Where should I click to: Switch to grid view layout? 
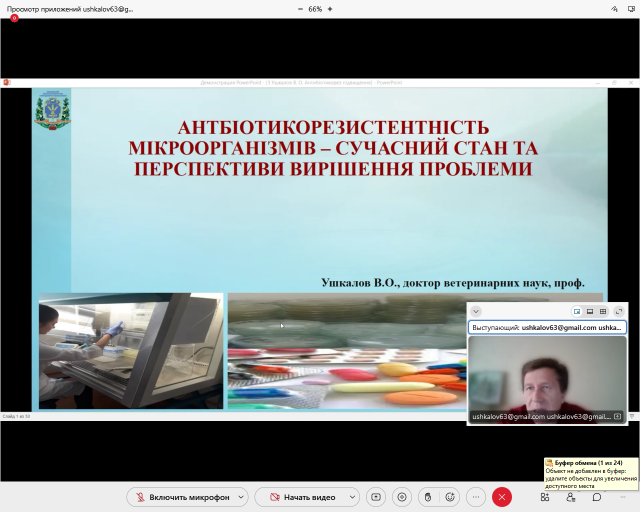[x=603, y=312]
